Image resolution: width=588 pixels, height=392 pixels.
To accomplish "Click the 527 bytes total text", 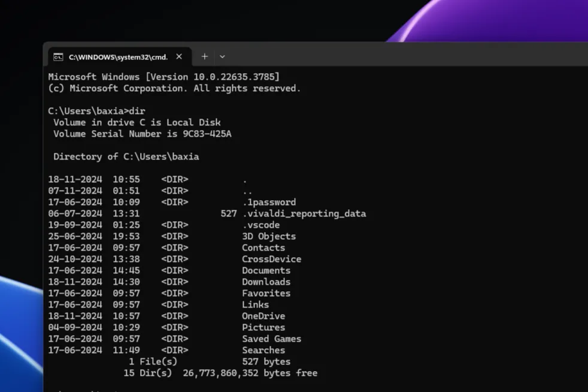I will point(266,361).
